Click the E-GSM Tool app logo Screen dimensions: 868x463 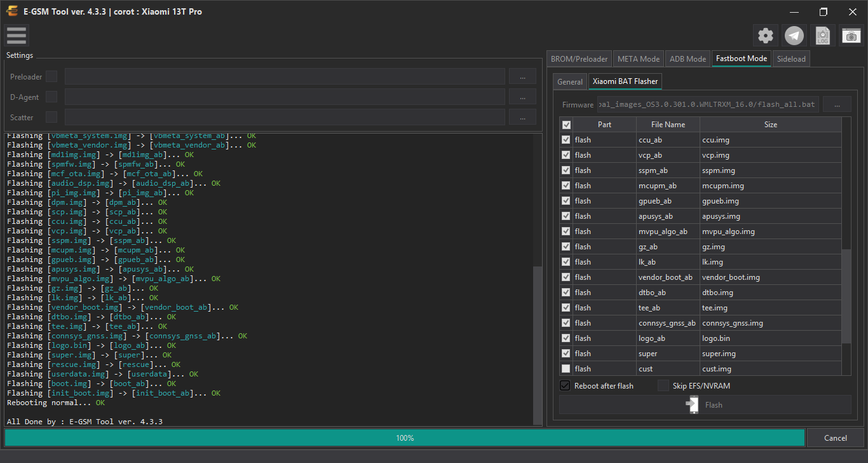click(x=12, y=11)
